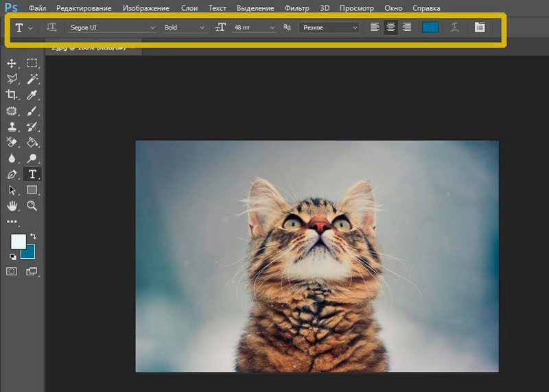Toggle center text alignment

coord(390,27)
